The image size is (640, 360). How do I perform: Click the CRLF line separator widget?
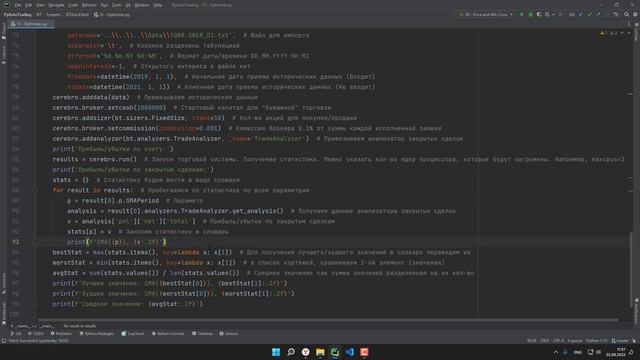(x=544, y=340)
